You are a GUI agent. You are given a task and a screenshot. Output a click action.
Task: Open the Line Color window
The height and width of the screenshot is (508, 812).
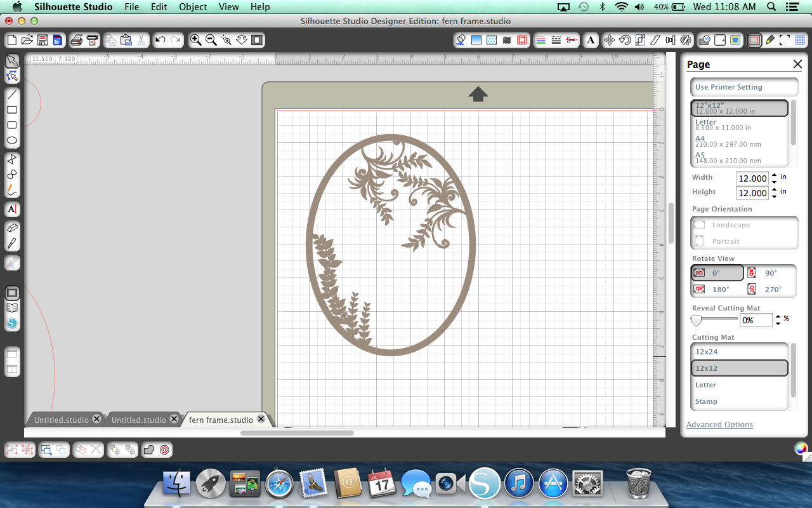[x=541, y=40]
